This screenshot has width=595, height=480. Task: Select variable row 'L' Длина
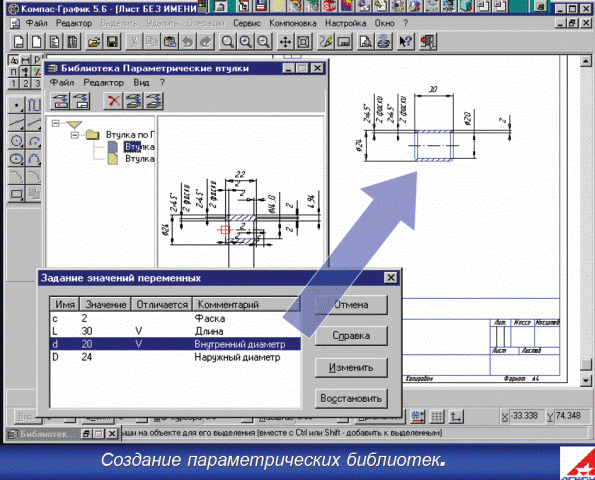click(175, 331)
